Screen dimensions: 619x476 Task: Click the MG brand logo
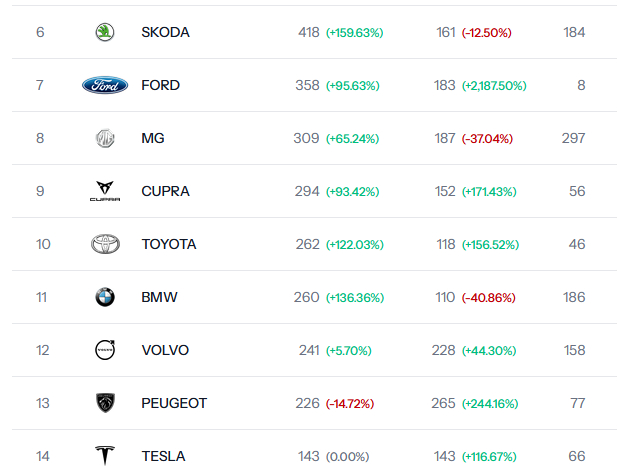(x=105, y=138)
